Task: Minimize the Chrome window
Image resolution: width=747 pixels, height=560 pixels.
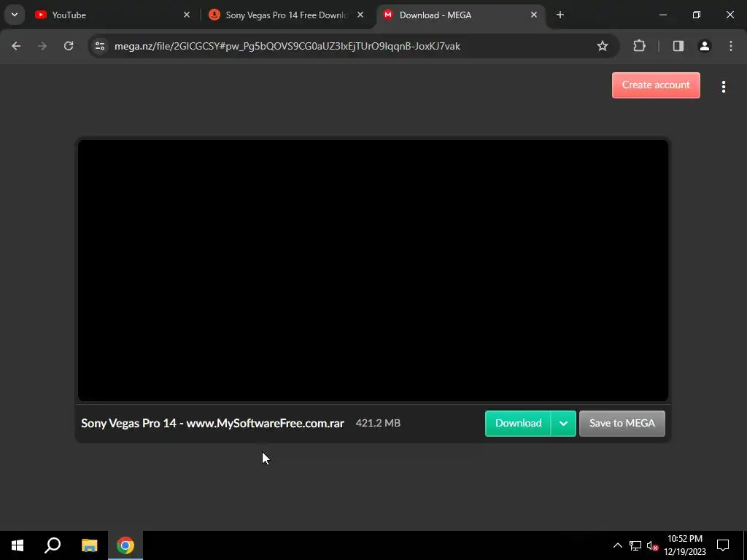Action: 662,15
